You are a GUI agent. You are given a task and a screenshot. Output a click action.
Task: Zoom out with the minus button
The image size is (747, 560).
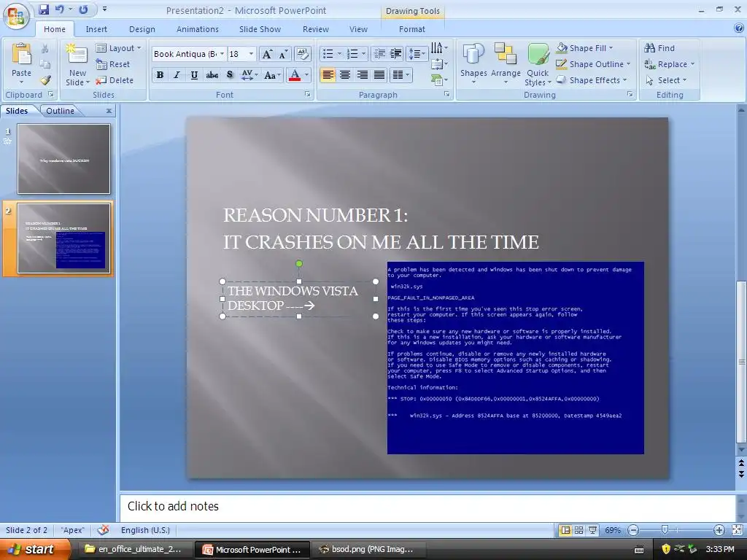tap(633, 530)
